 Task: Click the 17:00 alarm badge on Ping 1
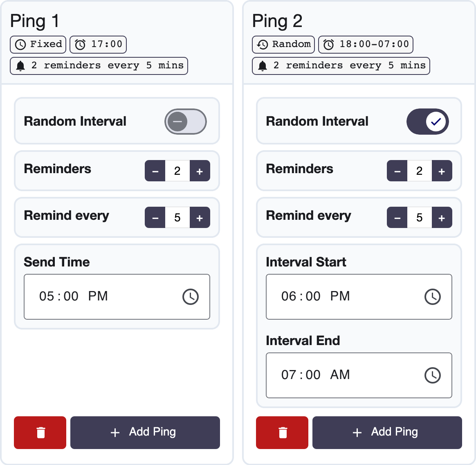click(x=98, y=45)
